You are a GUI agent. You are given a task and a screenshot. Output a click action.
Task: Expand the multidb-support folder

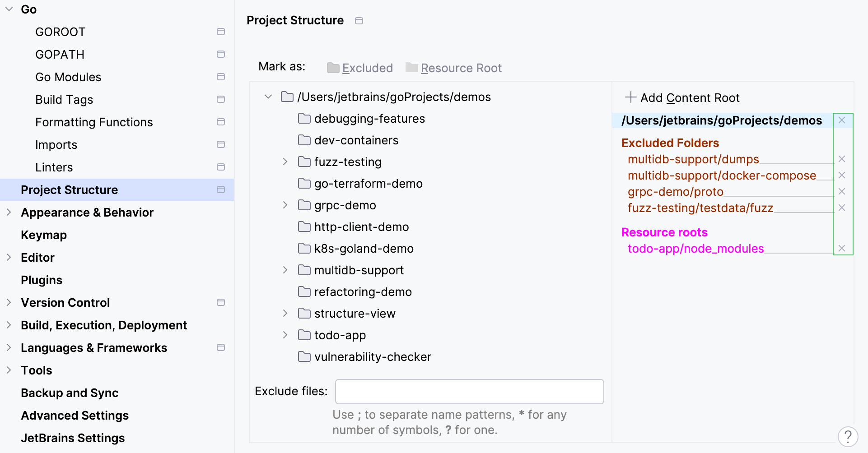tap(285, 270)
